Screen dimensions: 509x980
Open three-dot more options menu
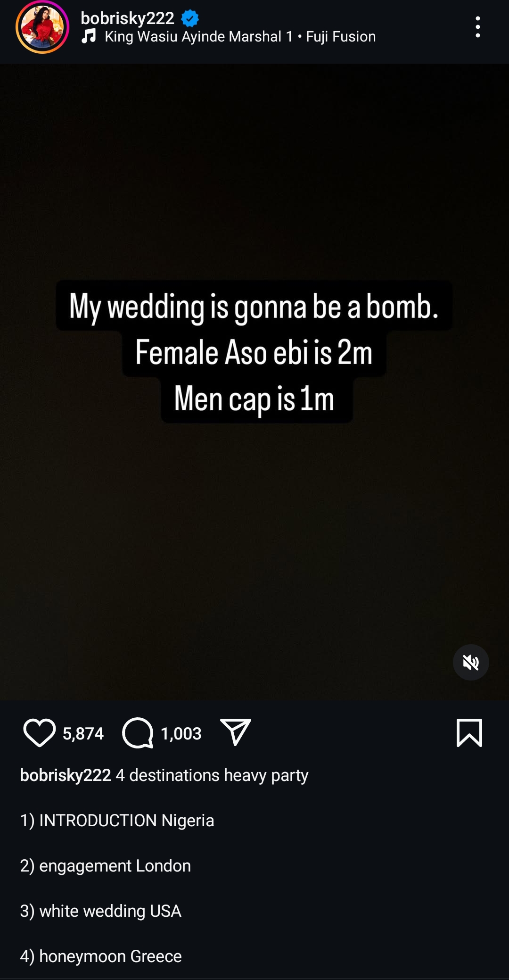[x=478, y=27]
